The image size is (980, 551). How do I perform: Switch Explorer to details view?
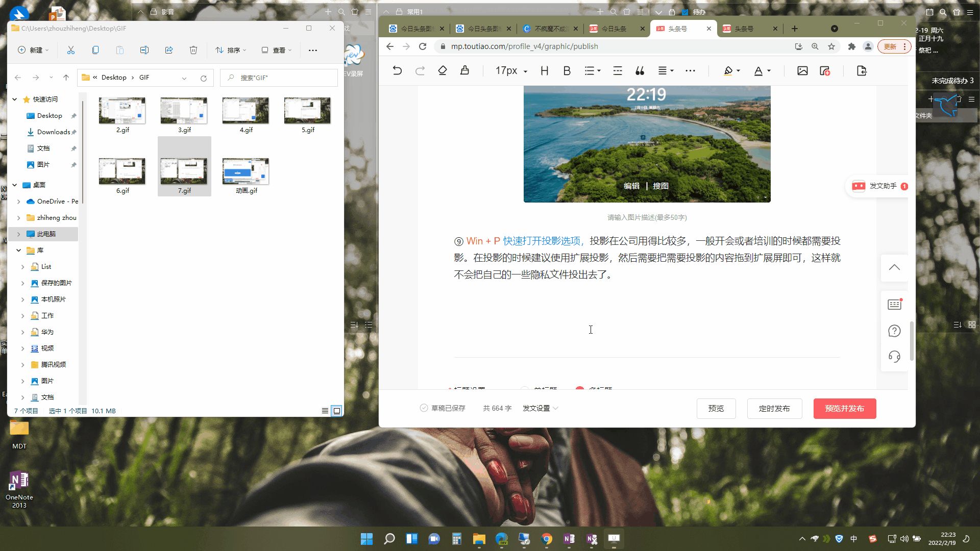[x=325, y=411]
